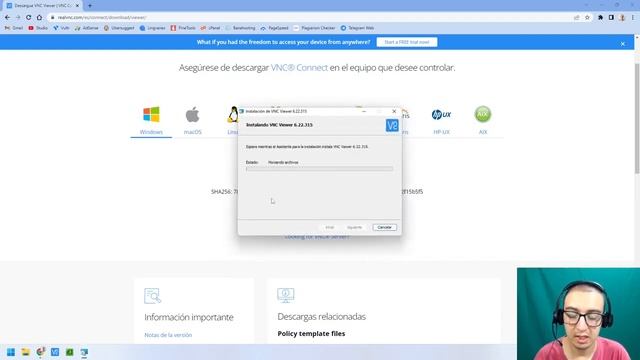
Task: Open a new browser tab
Action: click(90, 6)
